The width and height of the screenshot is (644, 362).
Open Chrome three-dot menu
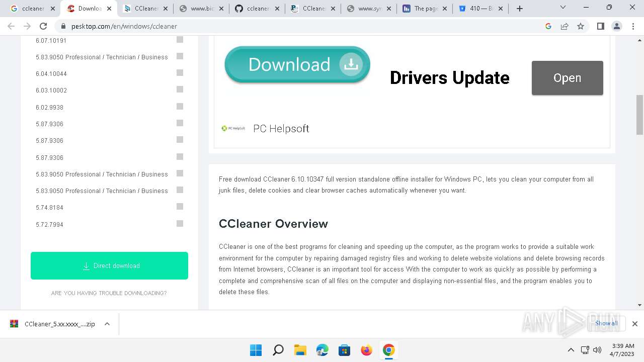pyautogui.click(x=633, y=26)
